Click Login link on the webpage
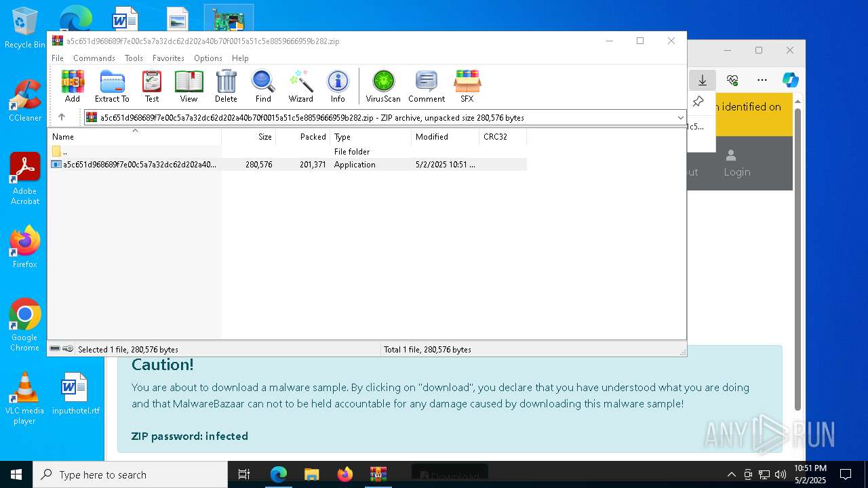This screenshot has height=488, width=868. coord(737,163)
